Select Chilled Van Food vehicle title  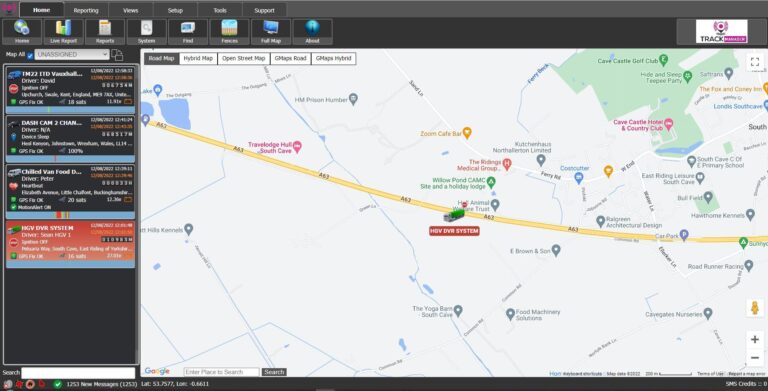point(51,171)
